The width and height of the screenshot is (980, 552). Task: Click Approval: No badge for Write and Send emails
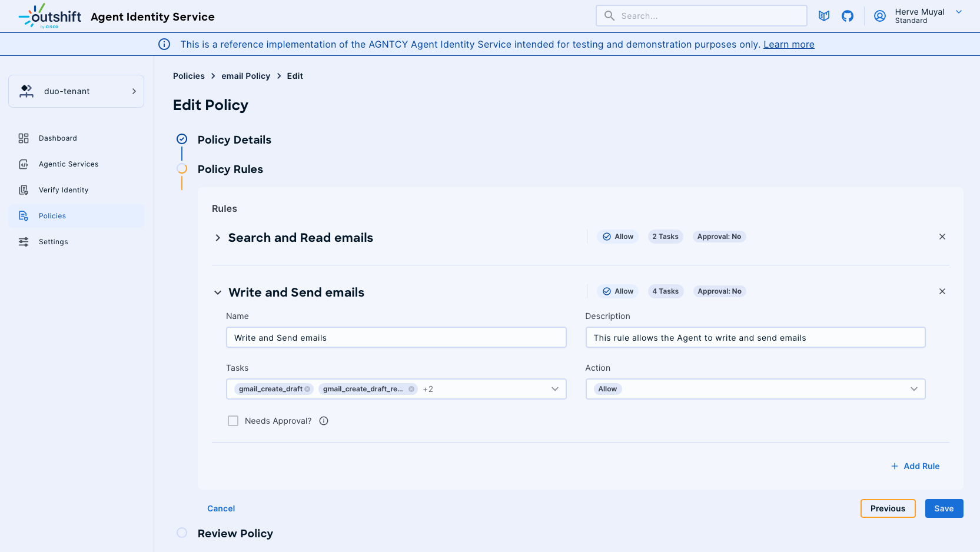(x=719, y=291)
